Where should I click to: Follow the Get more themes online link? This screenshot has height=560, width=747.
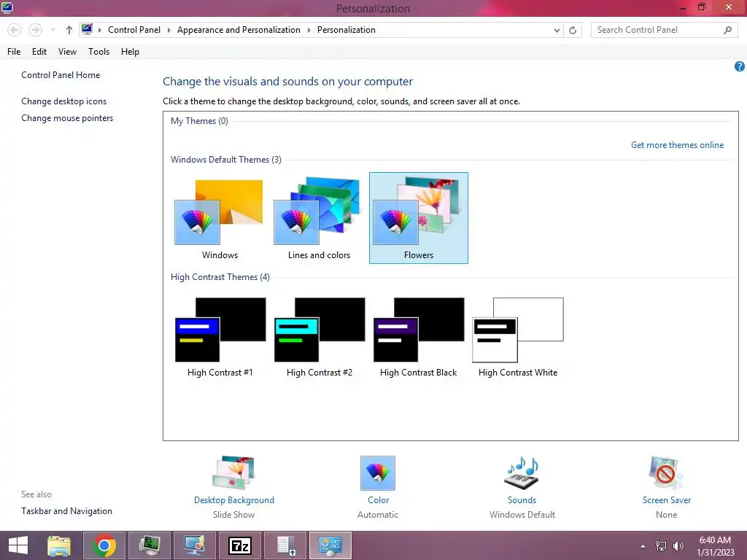[x=677, y=145]
